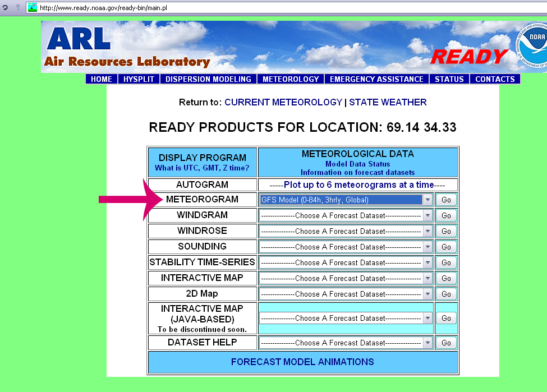Click the DATASET HELP label cell
The width and height of the screenshot is (547, 392).
point(203,343)
